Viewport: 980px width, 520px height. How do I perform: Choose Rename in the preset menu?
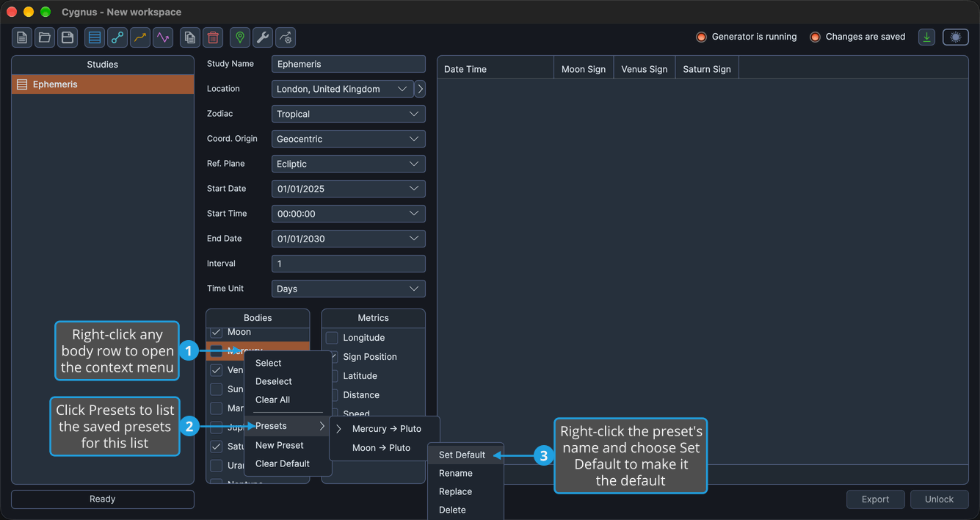(x=465, y=473)
